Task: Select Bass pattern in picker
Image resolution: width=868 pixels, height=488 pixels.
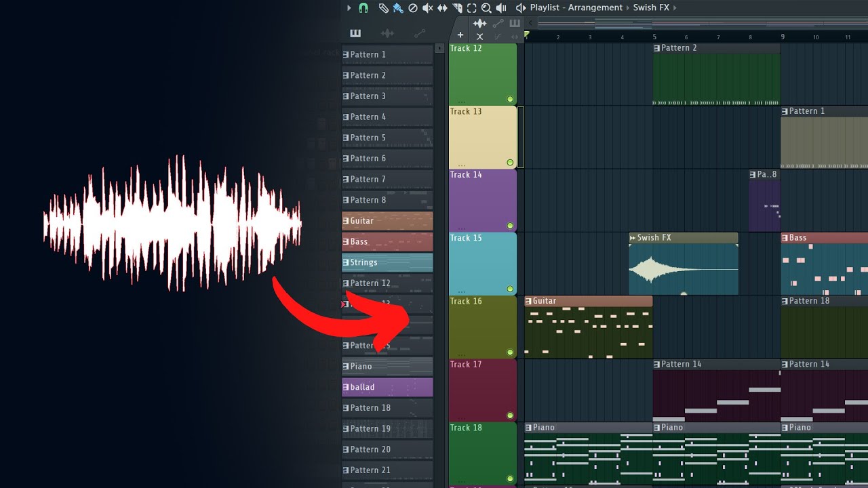Action: click(x=387, y=242)
